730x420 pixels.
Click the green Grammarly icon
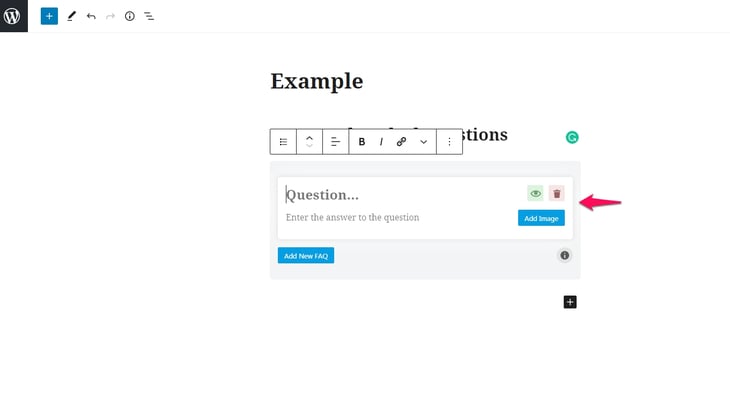(x=572, y=137)
